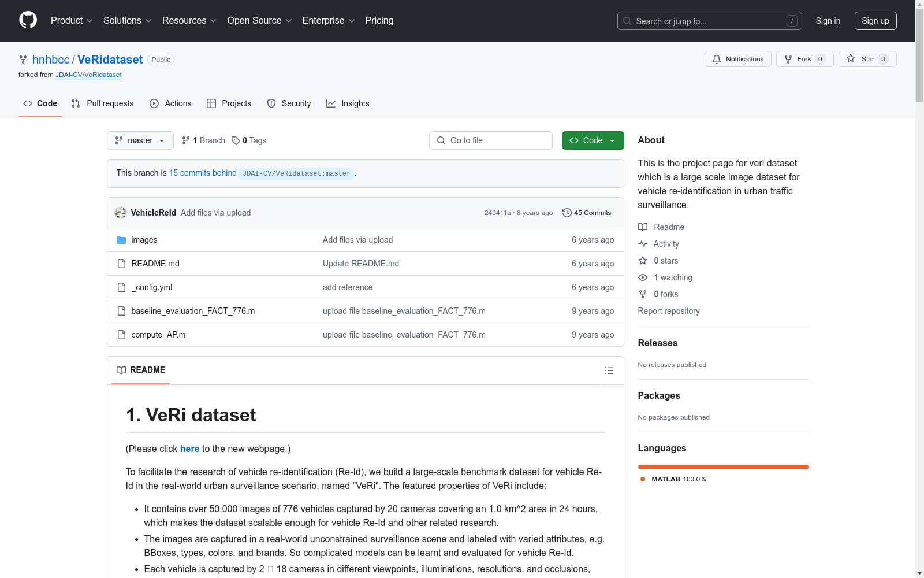924x578 pixels.
Task: Click the README.md file icon
Action: point(121,264)
